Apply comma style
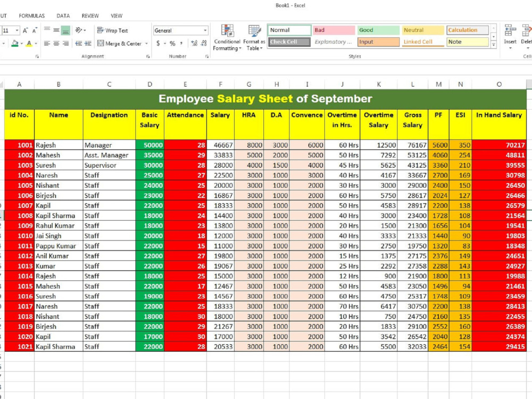The height and width of the screenshot is (399, 532). tap(181, 44)
